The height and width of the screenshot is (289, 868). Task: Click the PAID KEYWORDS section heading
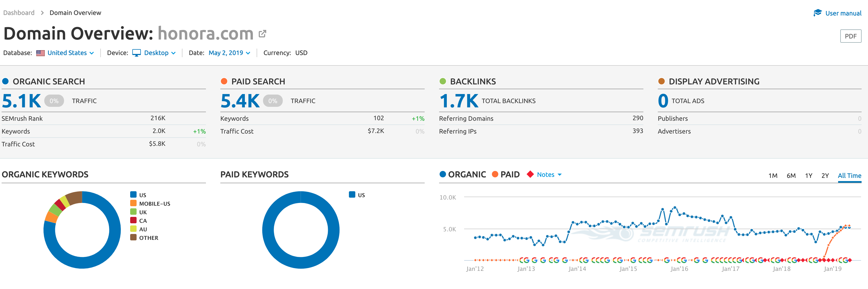[x=254, y=174]
